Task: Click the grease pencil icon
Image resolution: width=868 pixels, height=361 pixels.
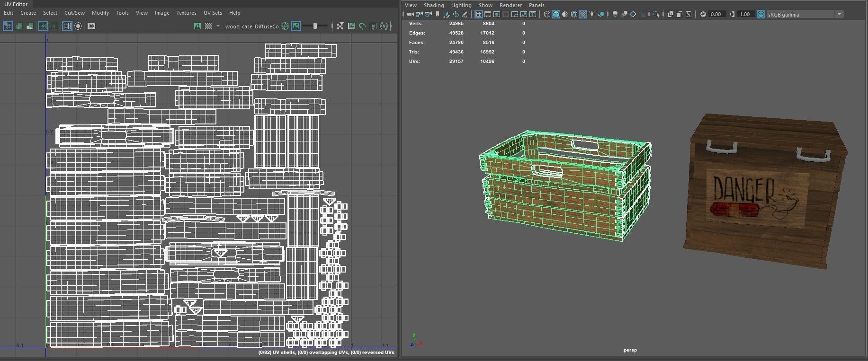Action: pos(464,14)
